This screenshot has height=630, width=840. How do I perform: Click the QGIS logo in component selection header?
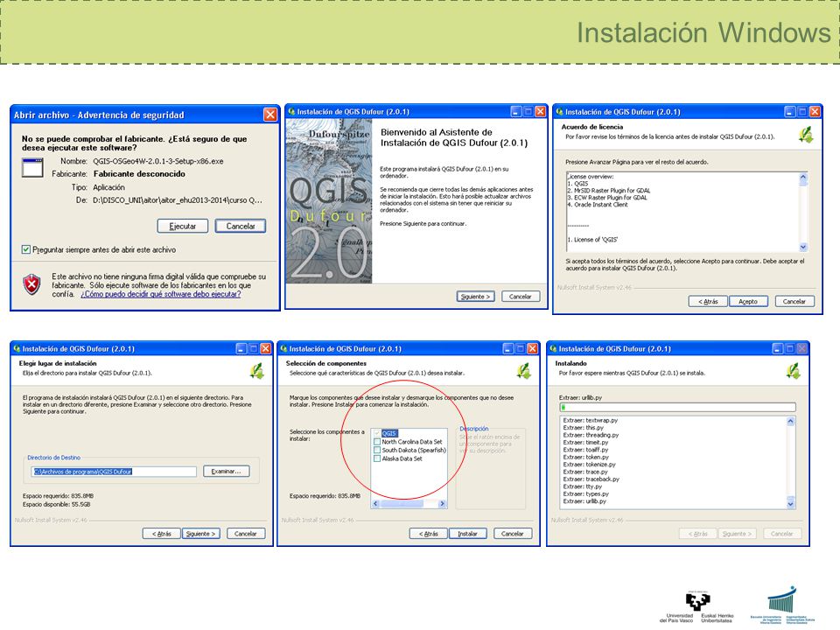pos(524,371)
